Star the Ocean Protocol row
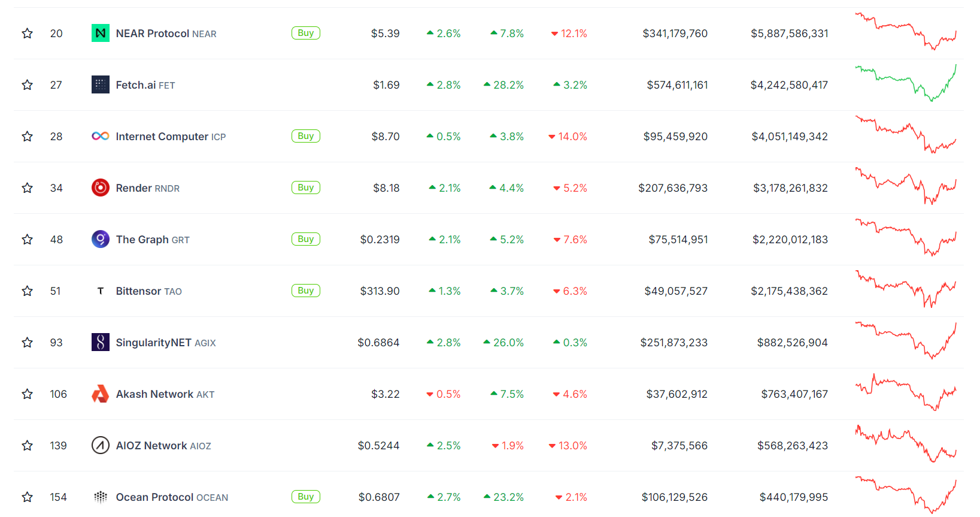 [x=27, y=497]
